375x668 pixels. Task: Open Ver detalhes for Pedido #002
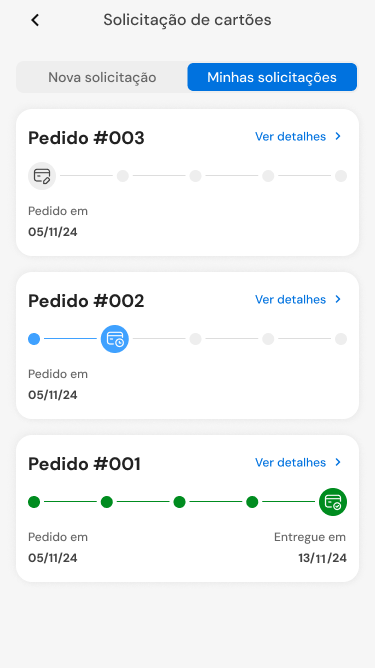pyautogui.click(x=291, y=299)
